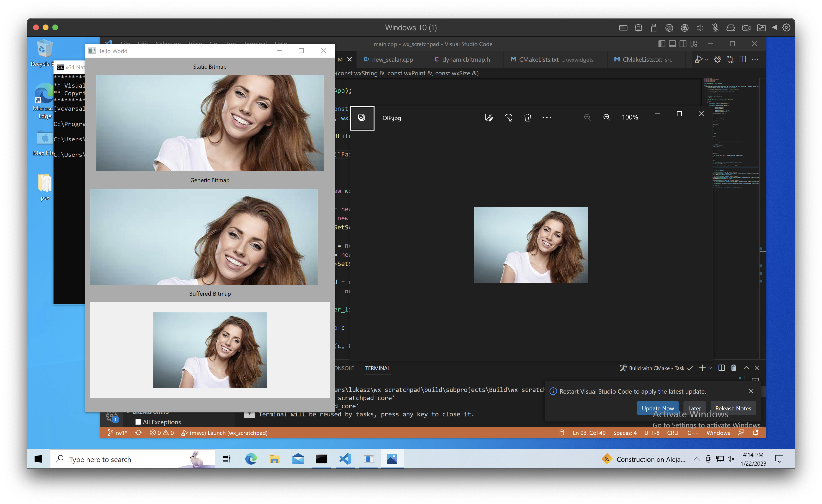Open the Parallels shared folders icon
Viewport: 822px width, 504px height.
click(761, 28)
